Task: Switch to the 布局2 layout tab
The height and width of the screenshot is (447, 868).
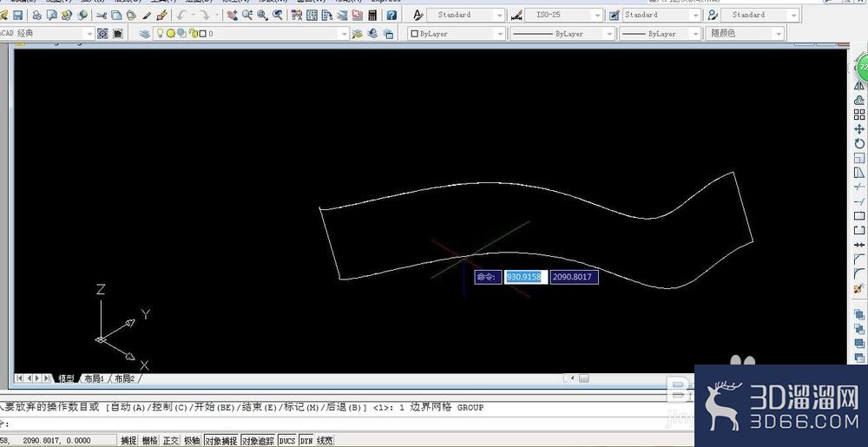Action: (125, 378)
